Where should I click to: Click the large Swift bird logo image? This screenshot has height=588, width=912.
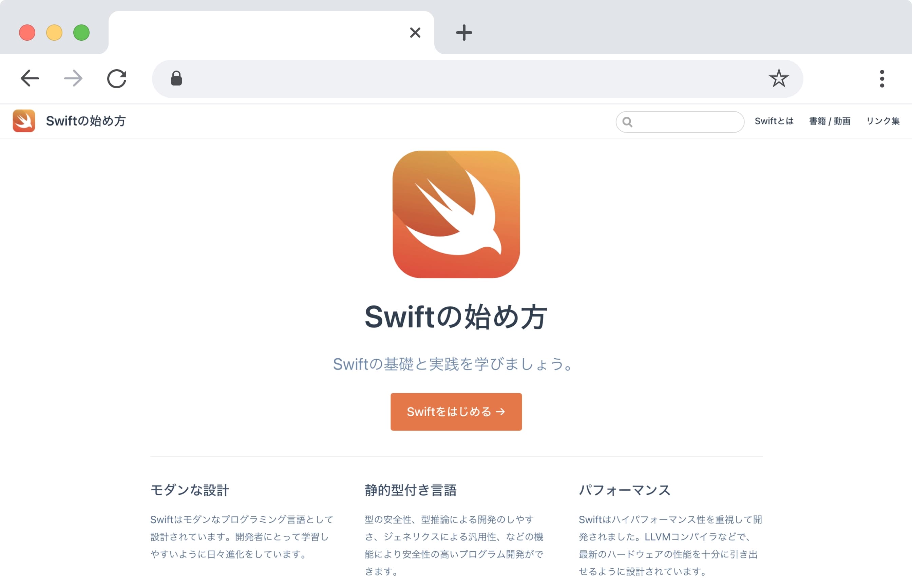456,214
